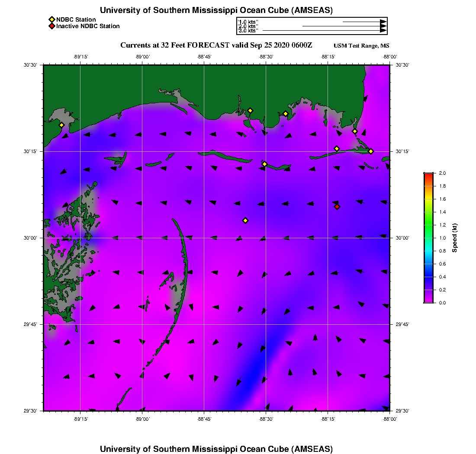Click the yellow NDBC Station diamond in legend
Image resolution: width=476 pixels, height=454 pixels.
(x=51, y=19)
